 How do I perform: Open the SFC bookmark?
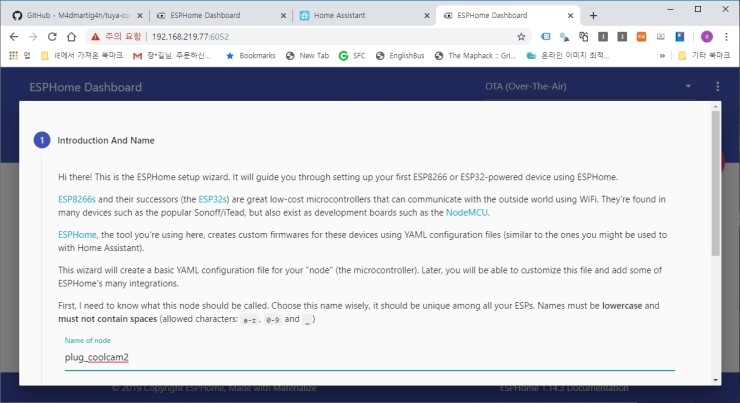pos(352,56)
